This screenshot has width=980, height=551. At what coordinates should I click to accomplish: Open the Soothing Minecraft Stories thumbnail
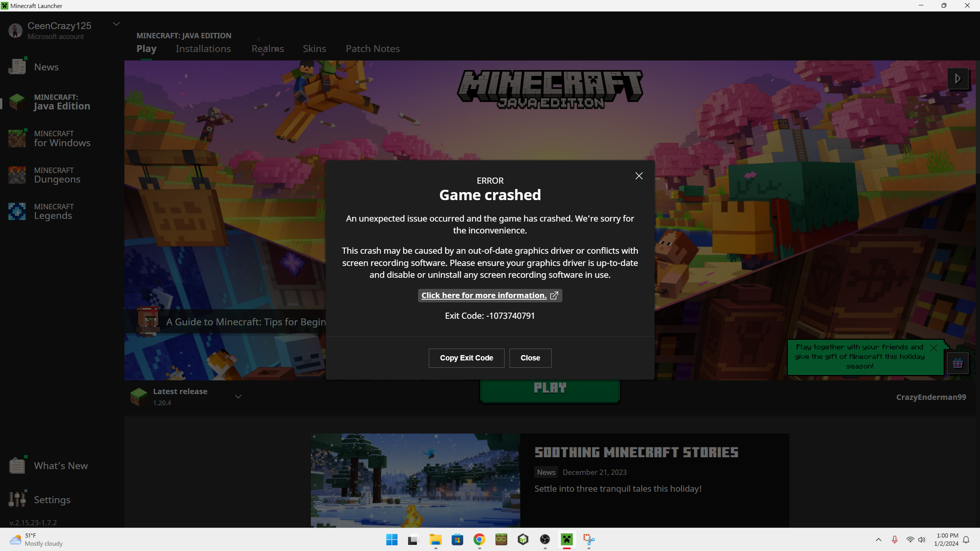(x=415, y=480)
